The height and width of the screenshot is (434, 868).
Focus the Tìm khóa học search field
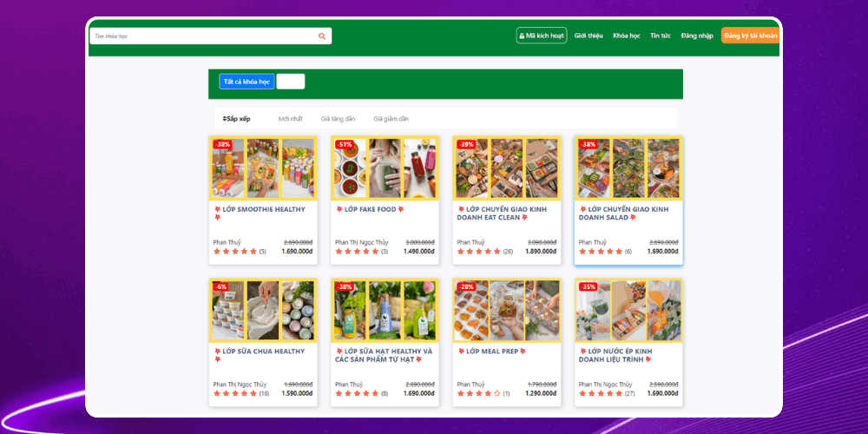tap(210, 36)
